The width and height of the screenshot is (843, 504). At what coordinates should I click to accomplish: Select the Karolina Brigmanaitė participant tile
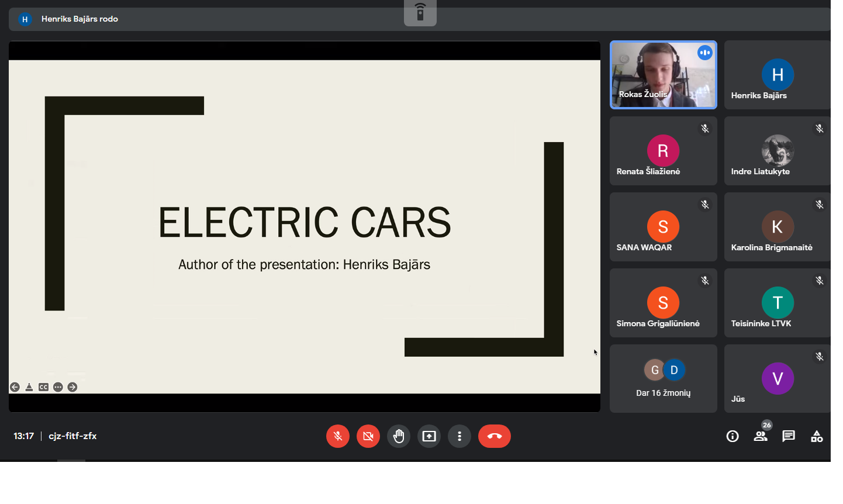(x=778, y=227)
